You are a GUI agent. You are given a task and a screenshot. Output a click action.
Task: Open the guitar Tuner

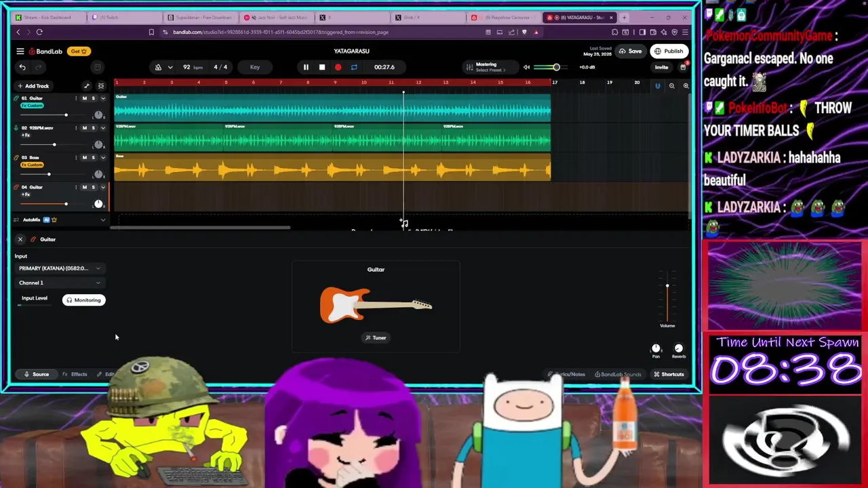[x=376, y=338]
